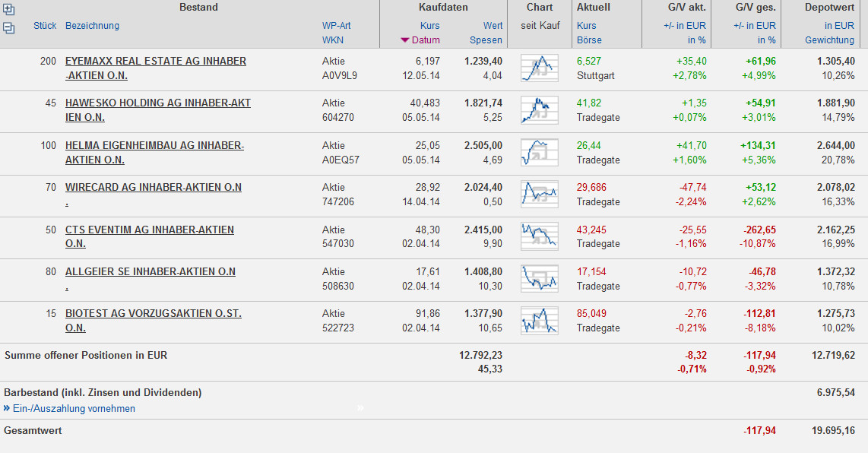This screenshot has width=868, height=453.
Task: Open the EYEMAXX REAL ESTATE AG position
Action: [x=155, y=61]
